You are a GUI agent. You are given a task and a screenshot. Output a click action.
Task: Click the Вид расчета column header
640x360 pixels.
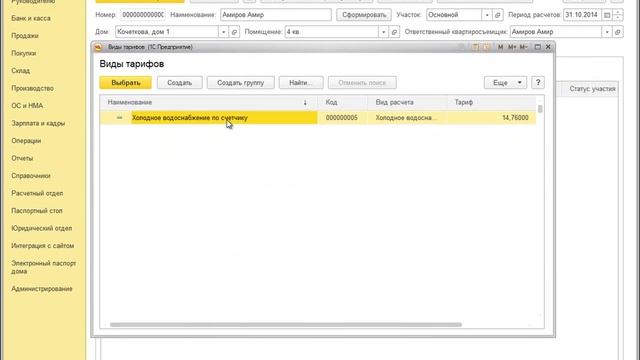(x=407, y=102)
